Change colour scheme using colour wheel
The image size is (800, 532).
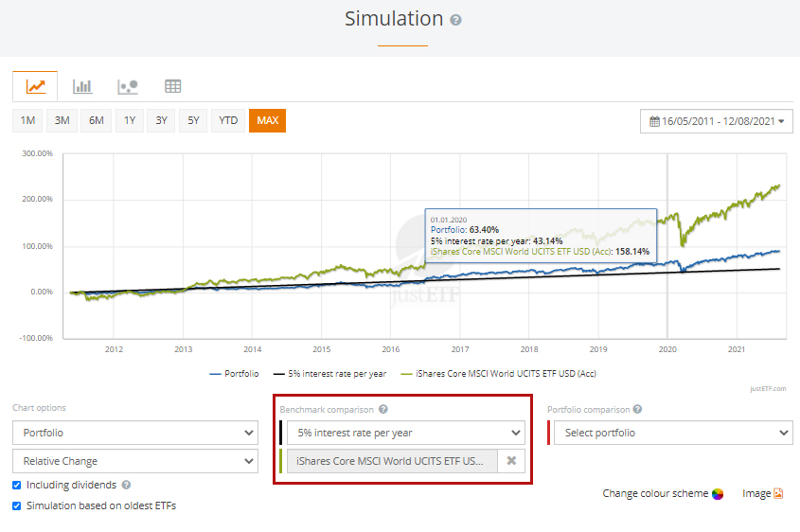click(x=718, y=494)
